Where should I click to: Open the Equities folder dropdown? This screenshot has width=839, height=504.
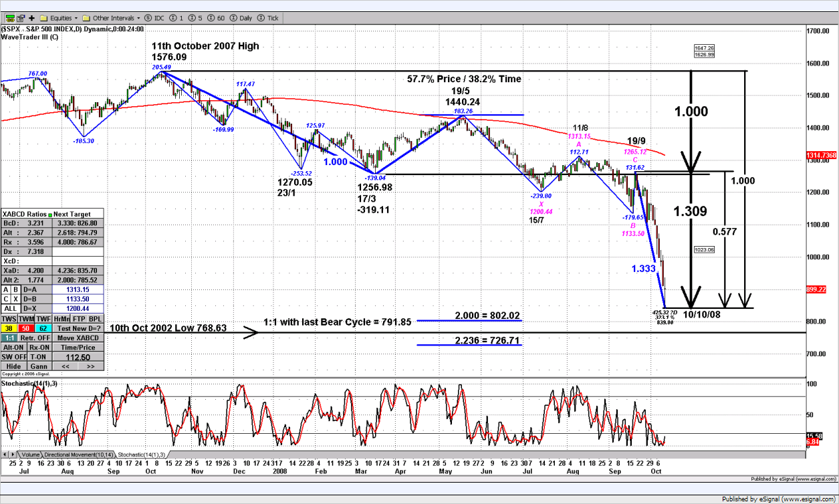coord(59,18)
